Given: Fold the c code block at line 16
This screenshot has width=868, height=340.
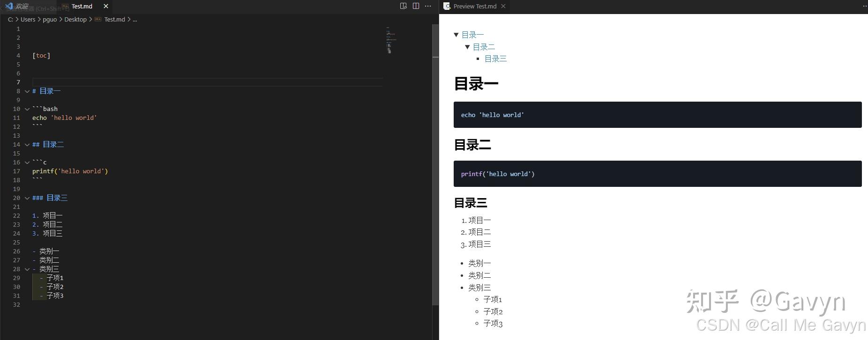Looking at the screenshot, I should (27, 163).
